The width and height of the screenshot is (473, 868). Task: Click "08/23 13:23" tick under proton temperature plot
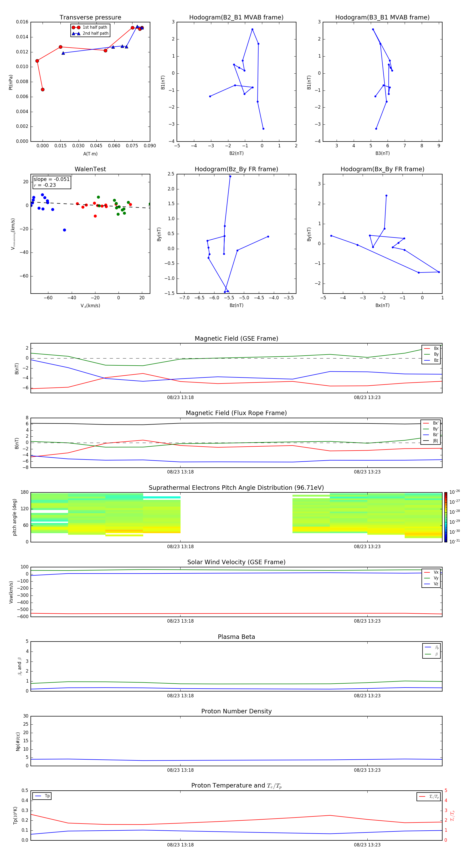[x=367, y=845]
